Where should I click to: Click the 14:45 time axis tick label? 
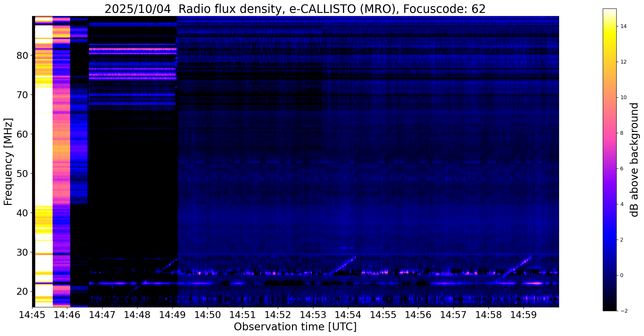coord(32,315)
